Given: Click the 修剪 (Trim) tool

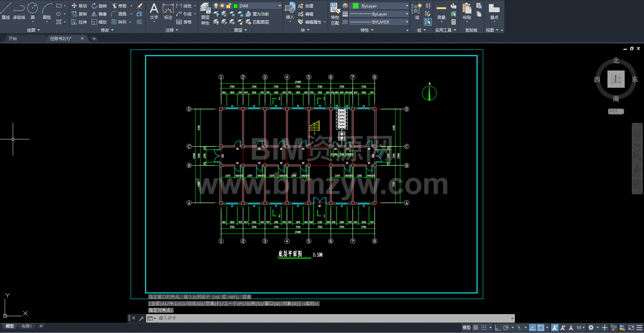Looking at the screenshot, I should point(119,6).
